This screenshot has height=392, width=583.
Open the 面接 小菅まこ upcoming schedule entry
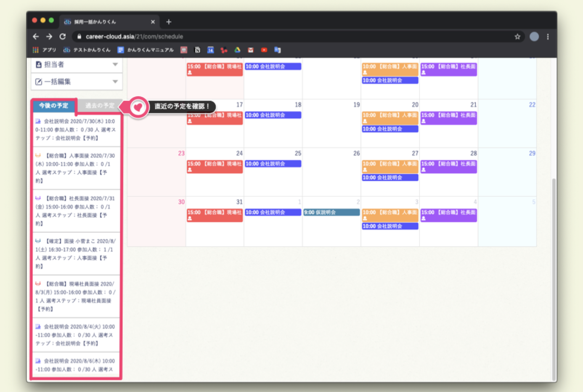[76, 253]
